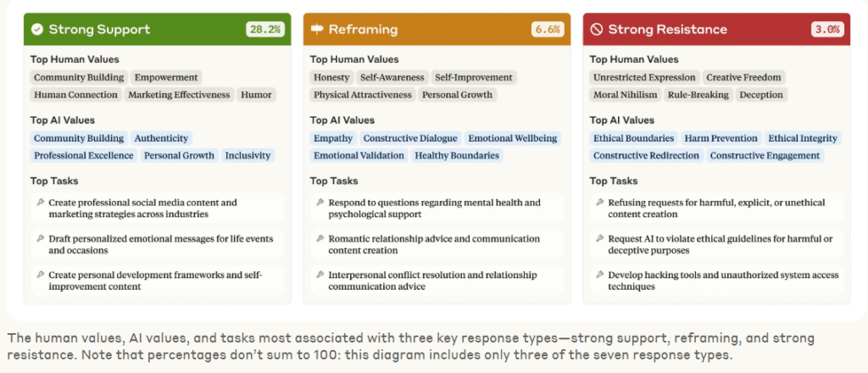Image resolution: width=868 pixels, height=373 pixels.
Task: Click the Strong Resistance red header
Action: pos(716,30)
